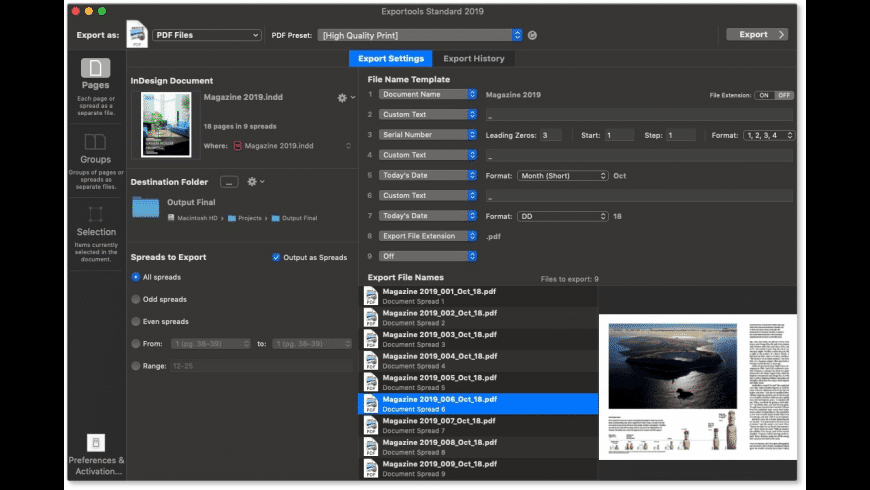Turn File Extension OFF

[x=783, y=95]
